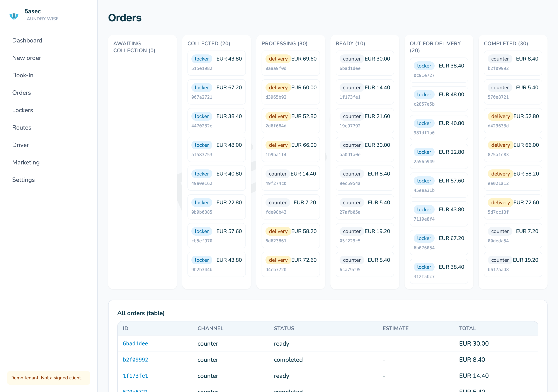This screenshot has height=392, width=558.
Task: Open completed order card b2f09992
Action: (x=513, y=63)
